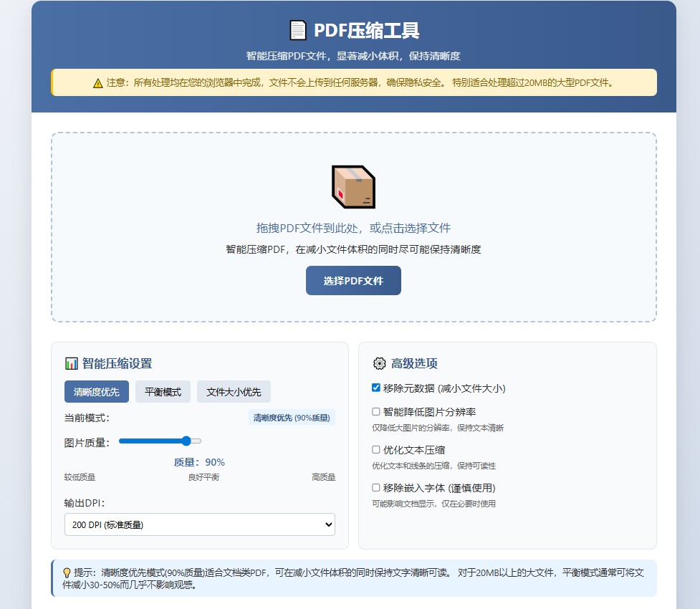The height and width of the screenshot is (609, 700).
Task: Tick the 移除嵌入字体 checkbox
Action: [x=376, y=488]
